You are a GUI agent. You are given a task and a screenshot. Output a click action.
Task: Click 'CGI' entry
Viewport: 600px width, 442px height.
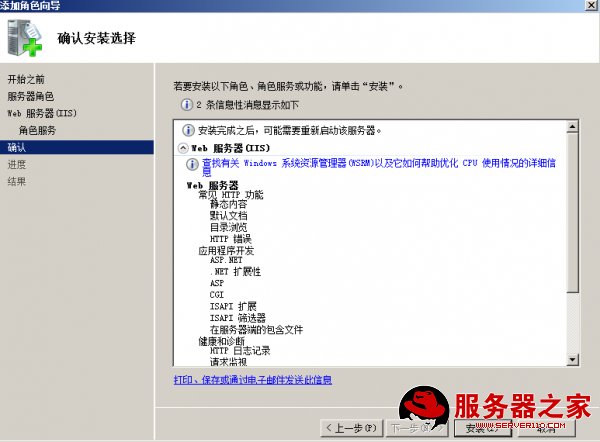217,295
